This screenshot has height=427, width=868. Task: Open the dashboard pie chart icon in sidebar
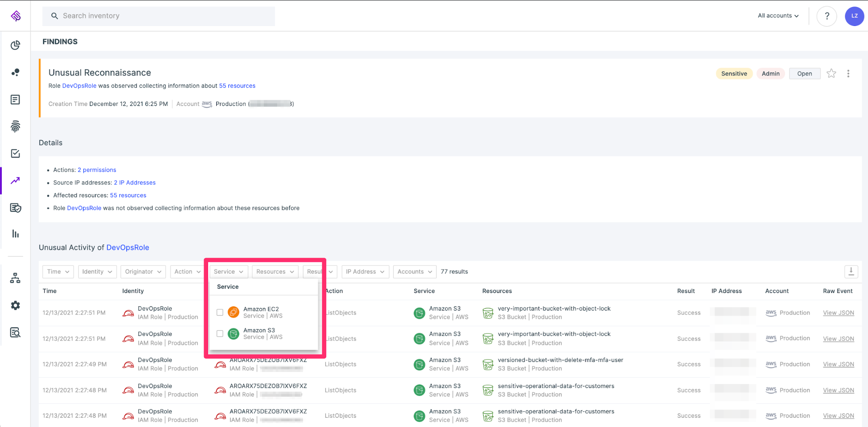click(15, 45)
